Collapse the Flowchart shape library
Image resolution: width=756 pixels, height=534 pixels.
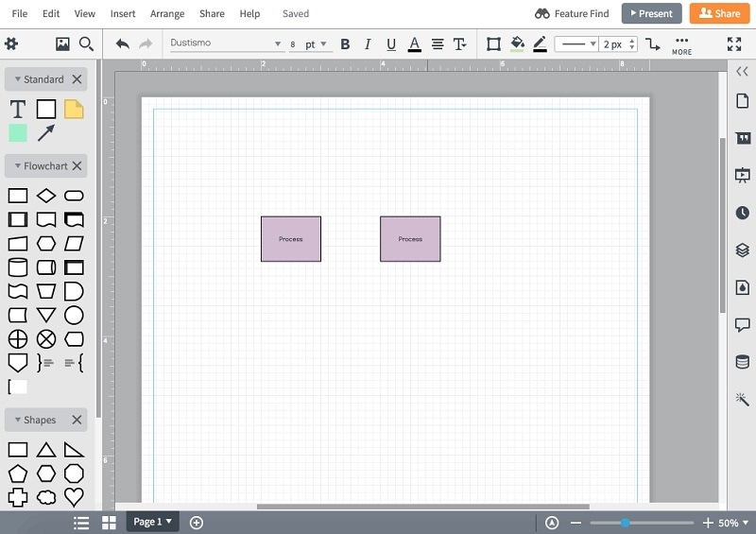tap(17, 166)
